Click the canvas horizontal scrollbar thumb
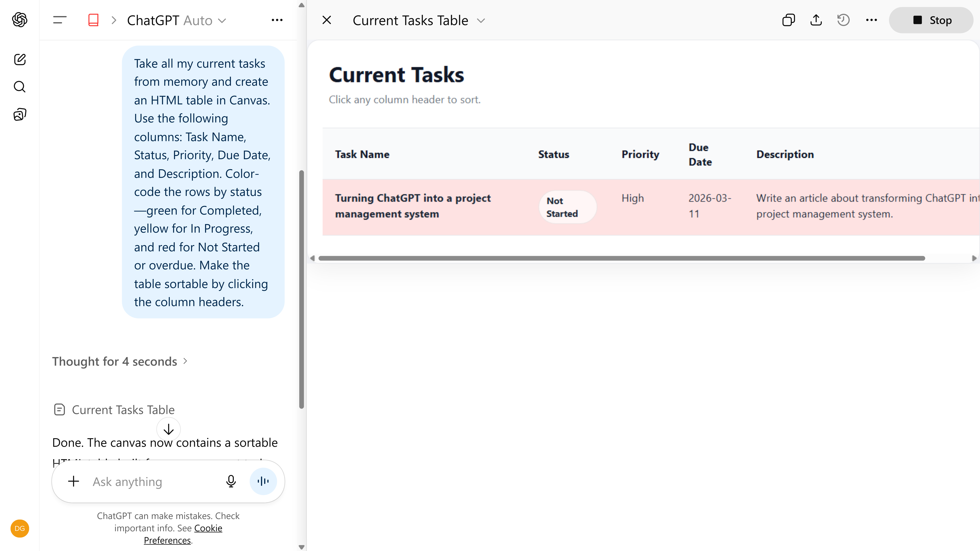This screenshot has width=980, height=551. [622, 258]
